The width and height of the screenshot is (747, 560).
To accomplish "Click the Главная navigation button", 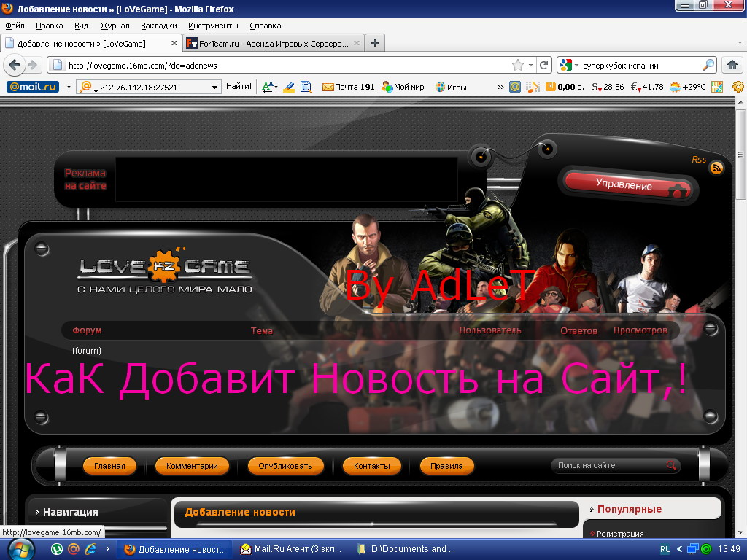I will coord(109,466).
